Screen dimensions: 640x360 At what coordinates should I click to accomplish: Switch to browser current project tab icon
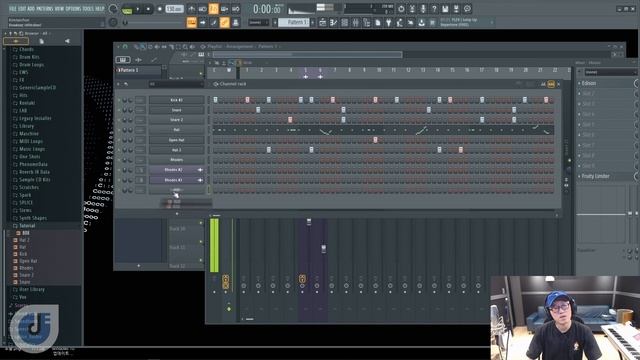coord(41,41)
